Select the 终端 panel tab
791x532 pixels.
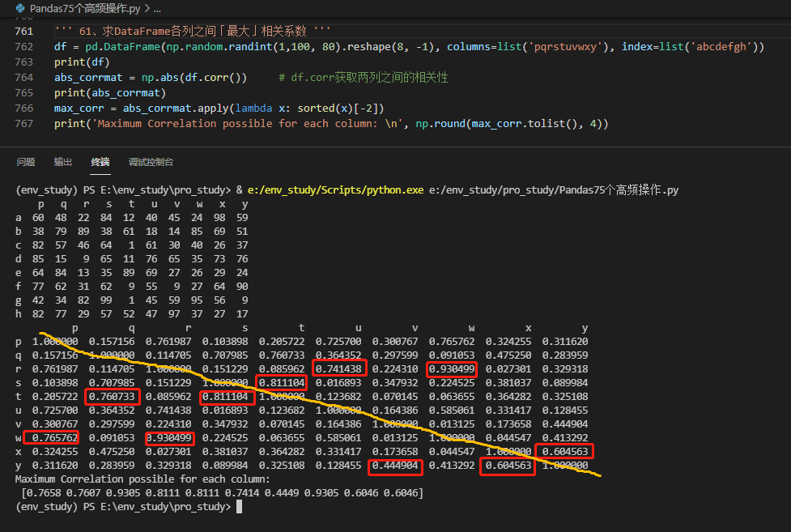click(x=100, y=162)
